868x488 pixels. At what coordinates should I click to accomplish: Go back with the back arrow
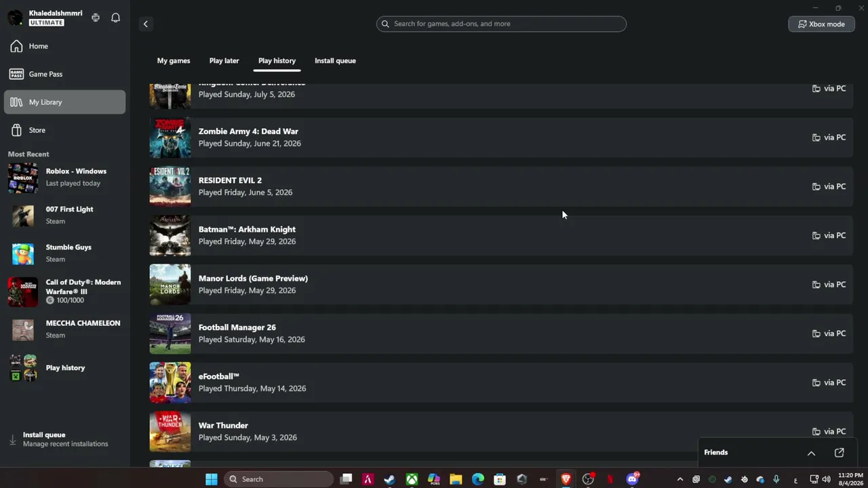pyautogui.click(x=145, y=24)
